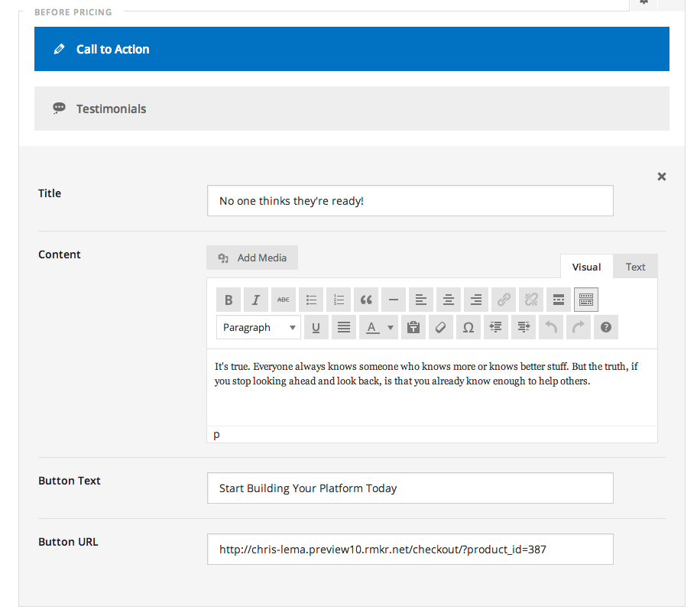The image size is (697, 616).
Task: Open the Testimonials section
Action: pos(111,108)
